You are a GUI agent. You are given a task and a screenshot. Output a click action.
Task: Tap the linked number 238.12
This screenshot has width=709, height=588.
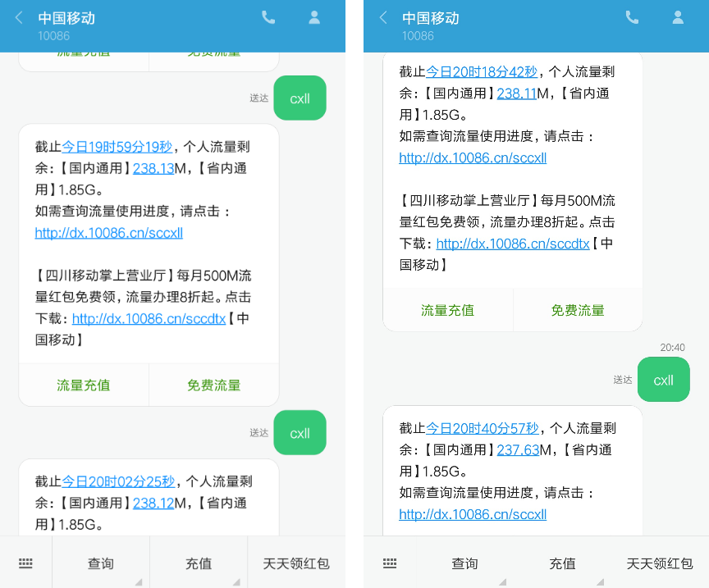click(153, 503)
